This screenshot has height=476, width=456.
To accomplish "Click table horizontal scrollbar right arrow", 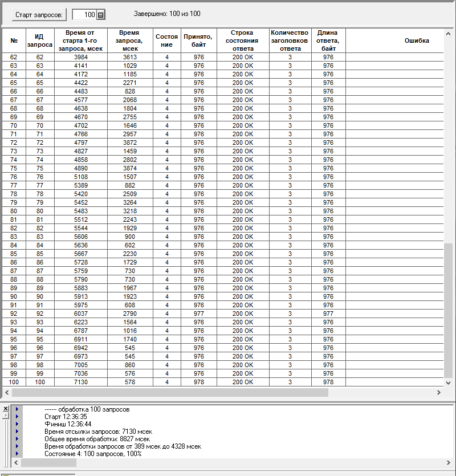I will [x=439, y=393].
